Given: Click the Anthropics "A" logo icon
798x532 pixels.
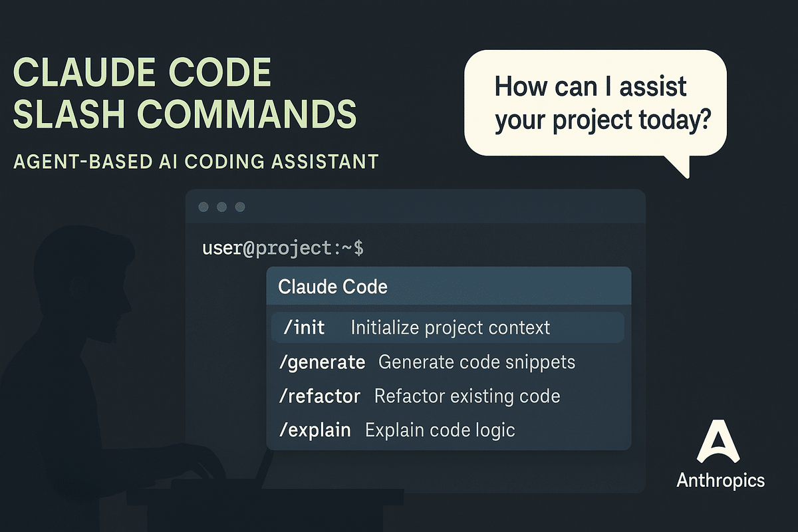Looking at the screenshot, I should click(x=720, y=441).
